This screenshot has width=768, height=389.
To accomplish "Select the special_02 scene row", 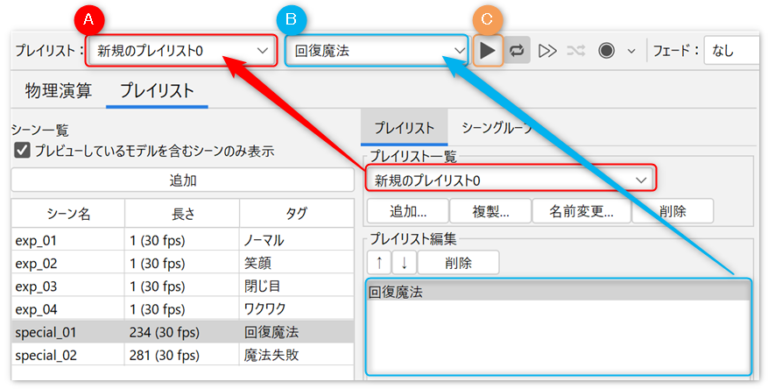I will click(182, 355).
